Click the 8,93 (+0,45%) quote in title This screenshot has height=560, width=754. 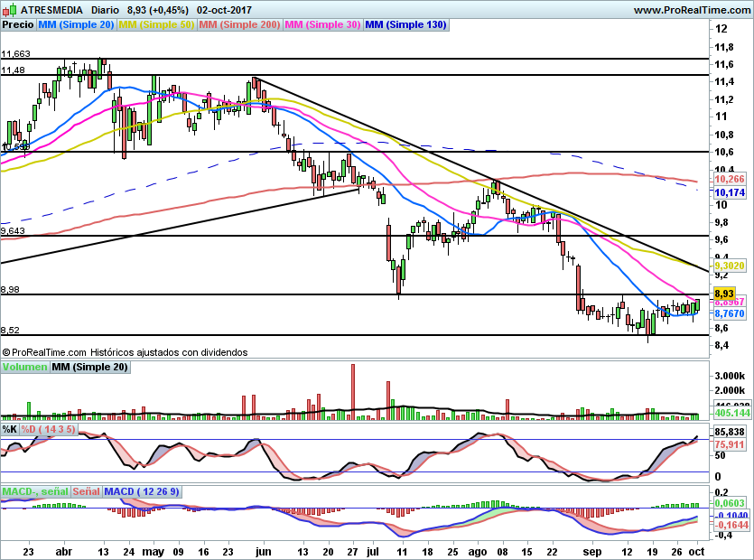pos(158,10)
